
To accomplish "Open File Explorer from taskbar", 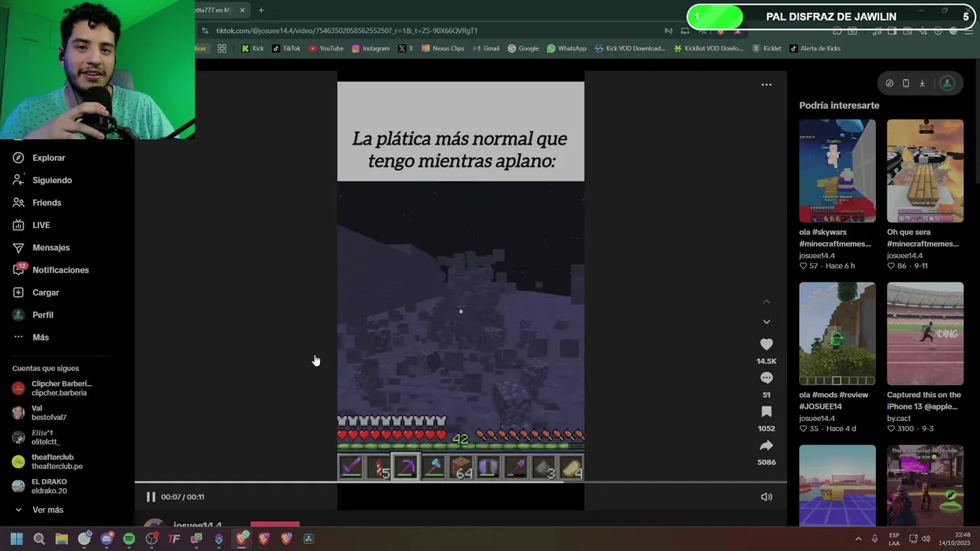I will coord(61,539).
